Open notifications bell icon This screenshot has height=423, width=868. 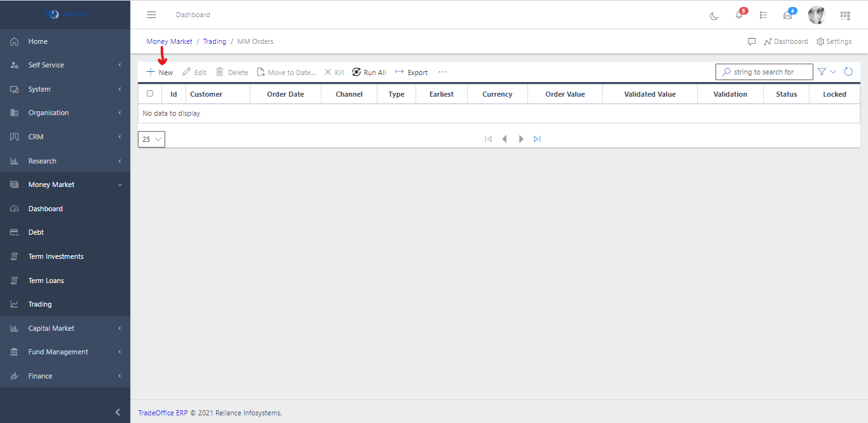tap(739, 15)
